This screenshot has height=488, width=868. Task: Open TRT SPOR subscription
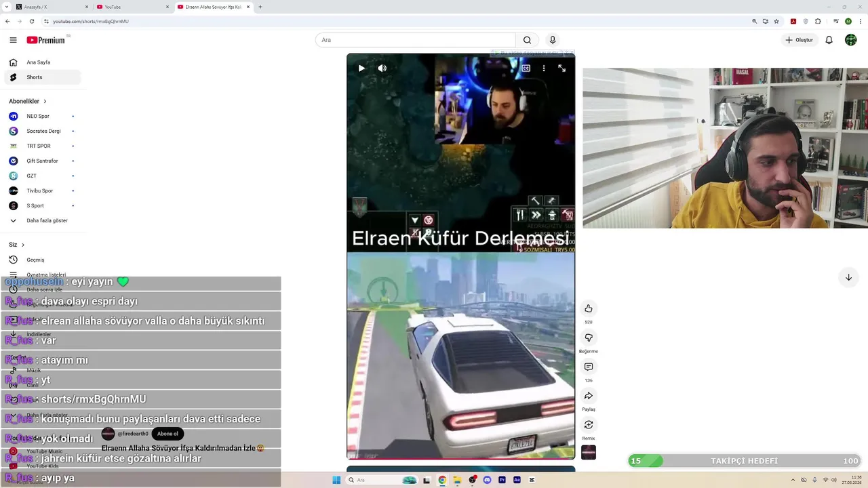42,146
